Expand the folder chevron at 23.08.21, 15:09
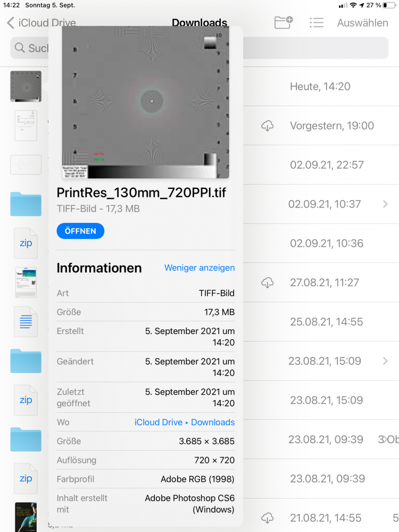Image resolution: width=399 pixels, height=532 pixels. (385, 361)
